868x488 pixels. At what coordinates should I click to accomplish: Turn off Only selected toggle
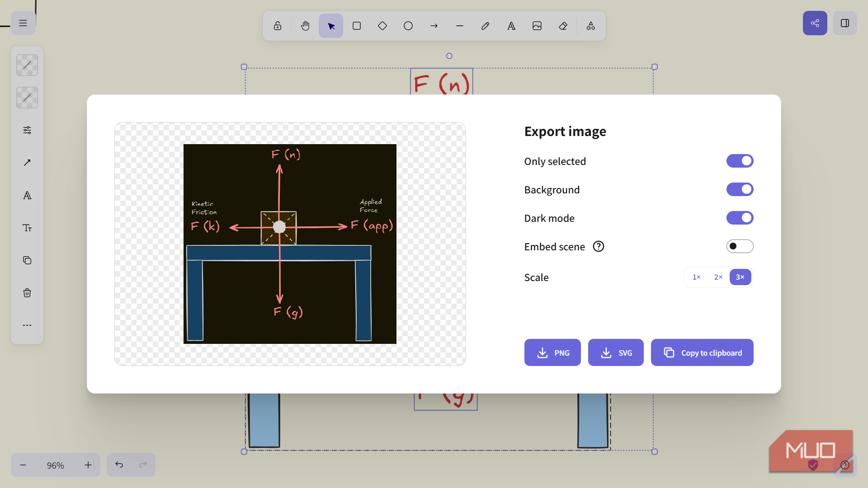point(740,161)
